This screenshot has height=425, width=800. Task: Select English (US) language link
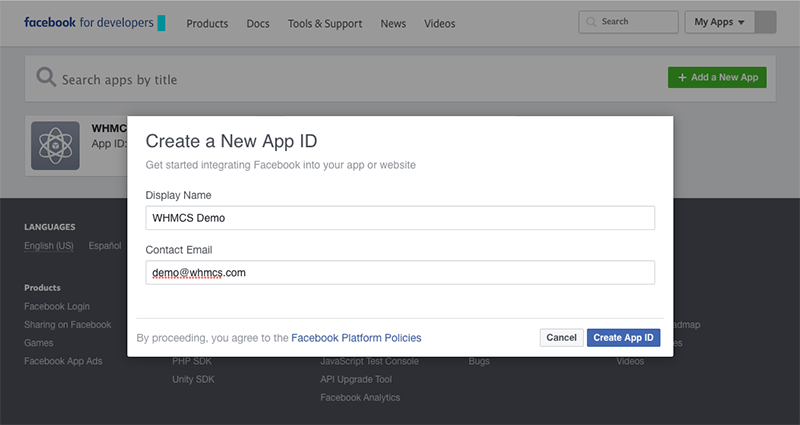(x=49, y=246)
